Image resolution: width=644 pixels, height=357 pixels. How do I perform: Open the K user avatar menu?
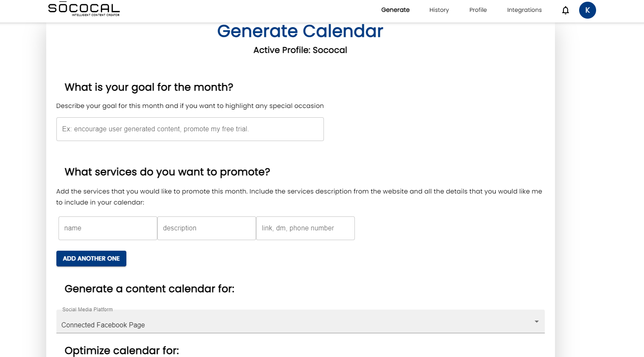[x=587, y=10]
